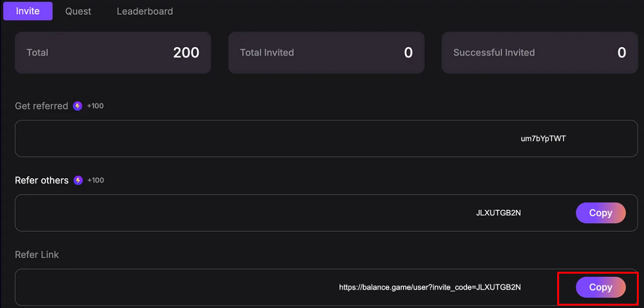Copy the JLXUTGB2N invite code
Viewport: 644px width, 308px height.
(x=601, y=213)
